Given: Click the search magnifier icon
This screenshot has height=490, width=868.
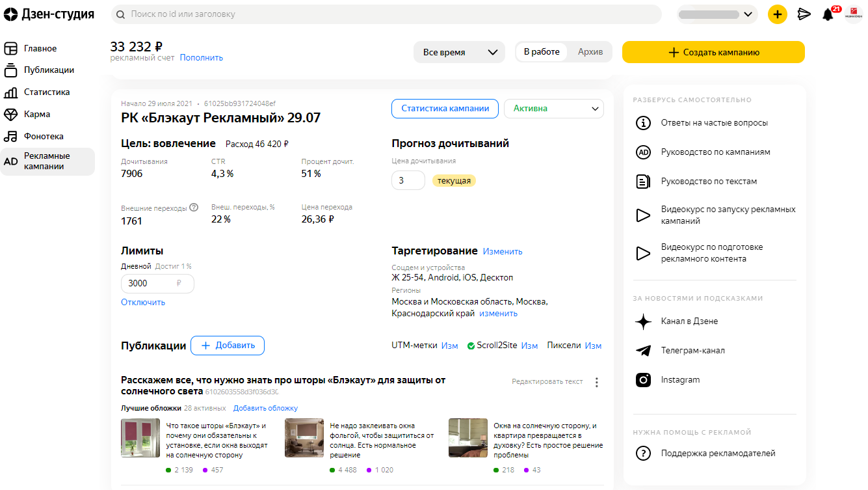Looking at the screenshot, I should pos(120,14).
